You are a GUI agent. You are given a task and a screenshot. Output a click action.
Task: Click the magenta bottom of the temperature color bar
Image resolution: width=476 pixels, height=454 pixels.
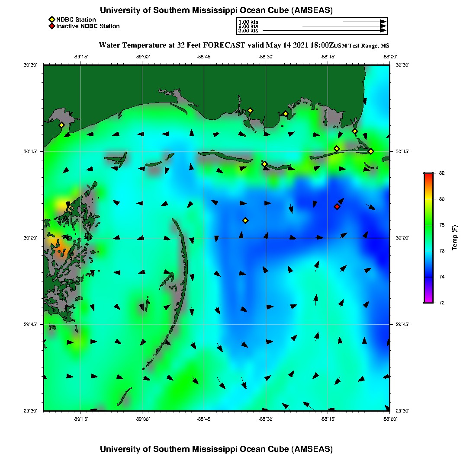point(428,301)
